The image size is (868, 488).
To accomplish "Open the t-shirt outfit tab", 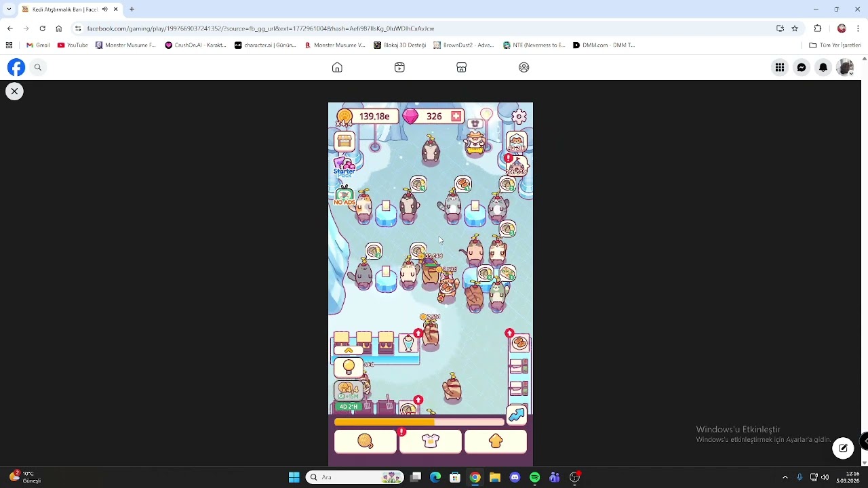I will pos(431,441).
